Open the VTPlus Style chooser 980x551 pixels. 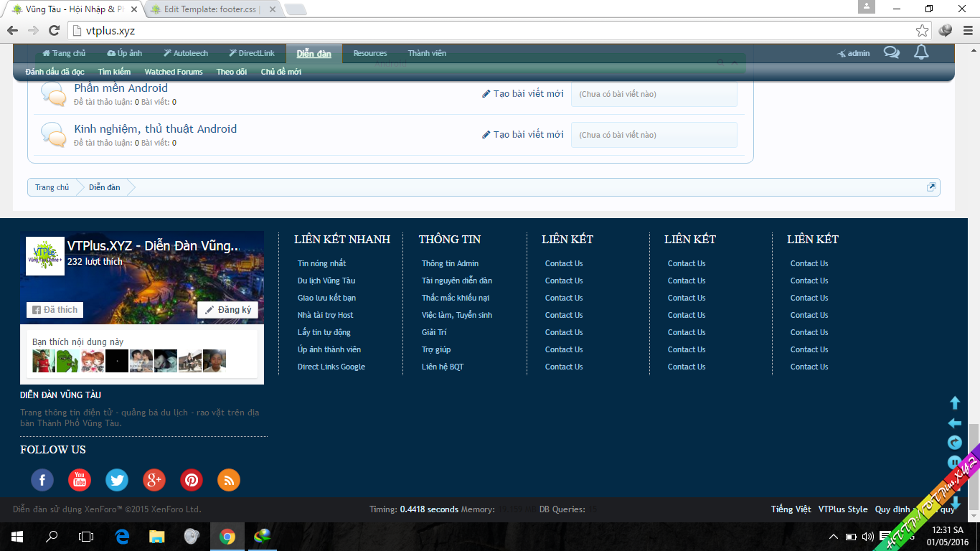pyautogui.click(x=843, y=509)
